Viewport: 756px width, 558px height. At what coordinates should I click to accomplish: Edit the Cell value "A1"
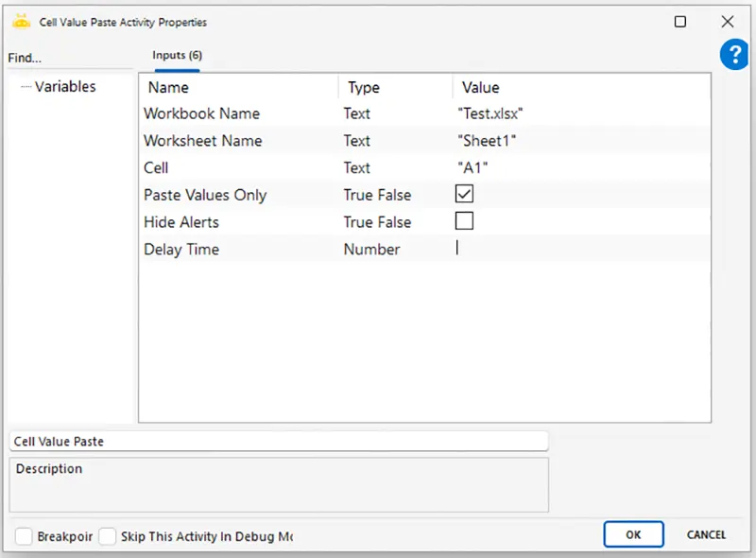[x=582, y=167]
